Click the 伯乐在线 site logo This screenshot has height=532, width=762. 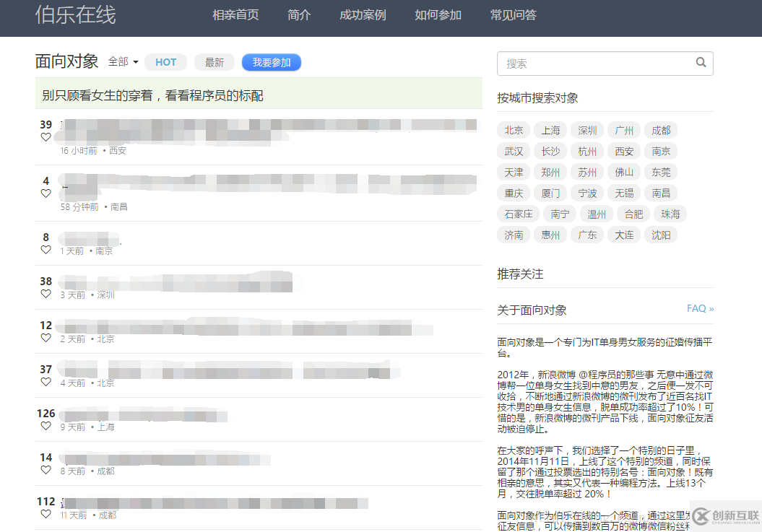coord(75,14)
